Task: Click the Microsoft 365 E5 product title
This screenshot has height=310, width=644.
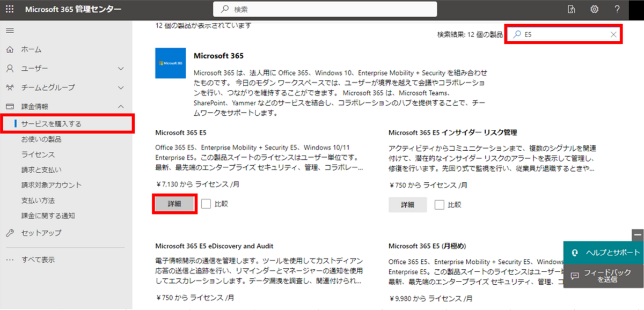Action: coord(181,132)
